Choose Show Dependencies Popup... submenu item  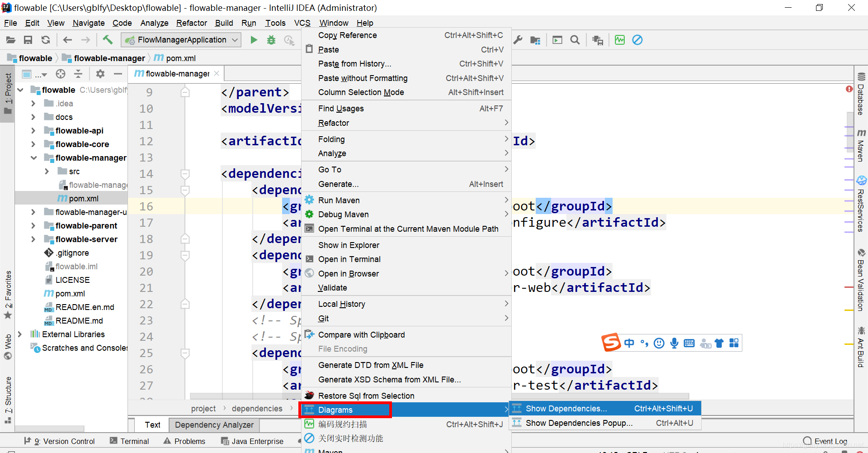[605, 423]
